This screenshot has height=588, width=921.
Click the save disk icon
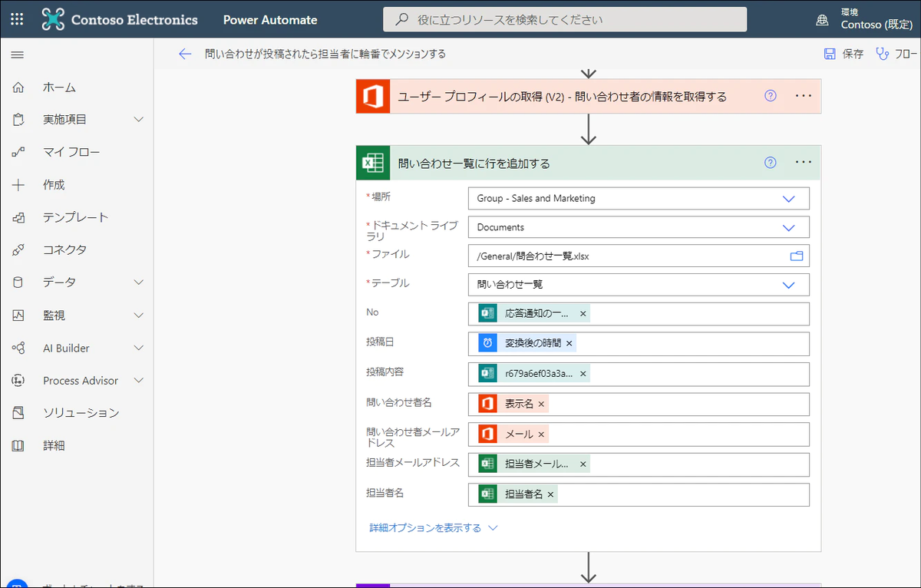[830, 54]
